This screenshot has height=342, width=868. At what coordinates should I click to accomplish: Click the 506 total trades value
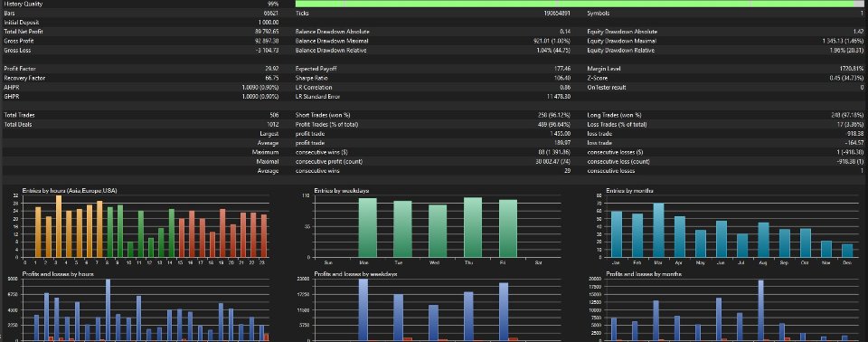[x=274, y=115]
